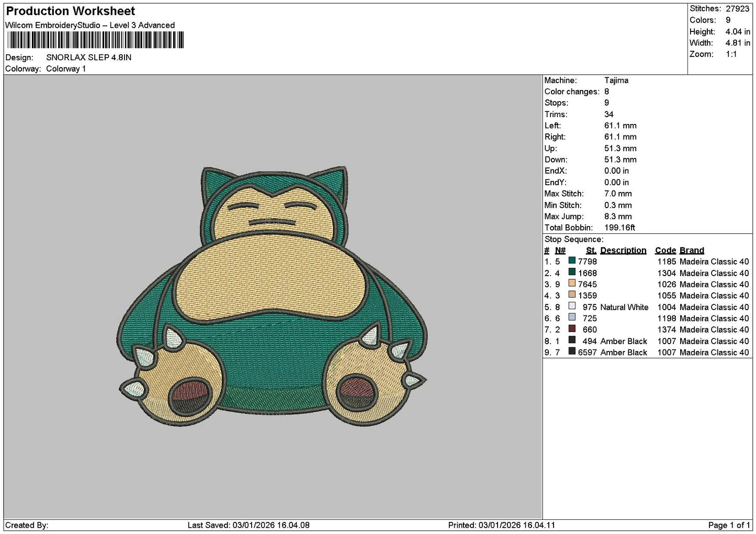Click thread code '1374' in stop row 7
The height and width of the screenshot is (534, 756).
click(x=667, y=330)
